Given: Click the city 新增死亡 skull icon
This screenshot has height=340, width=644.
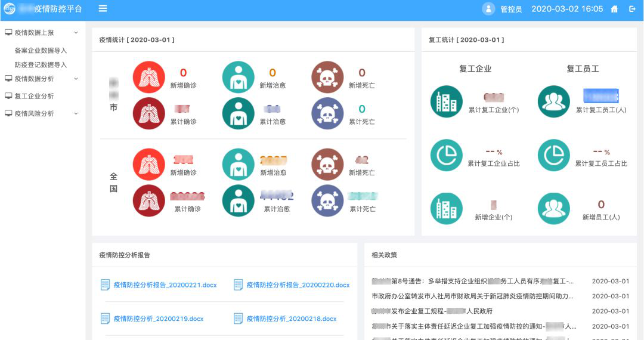Looking at the screenshot, I should point(327,77).
